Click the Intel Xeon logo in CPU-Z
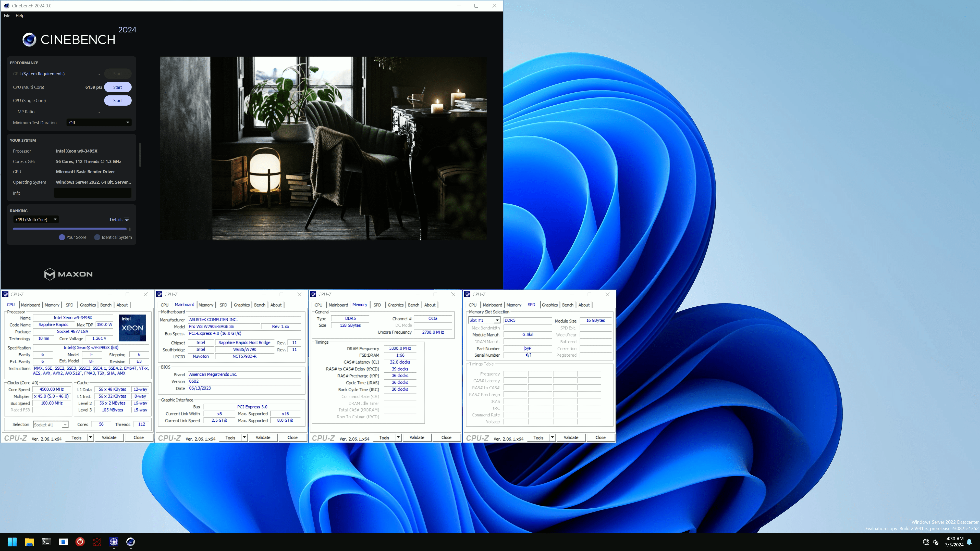Screen dimensions: 980x551 (x=132, y=327)
